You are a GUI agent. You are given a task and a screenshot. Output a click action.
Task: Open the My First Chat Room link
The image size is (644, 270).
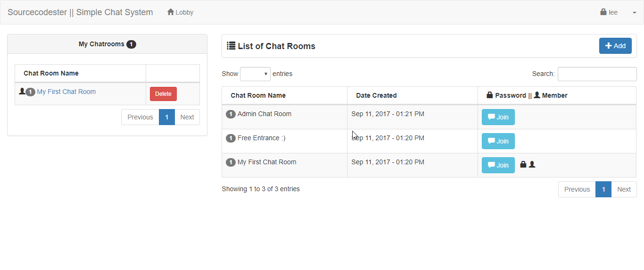tap(66, 92)
